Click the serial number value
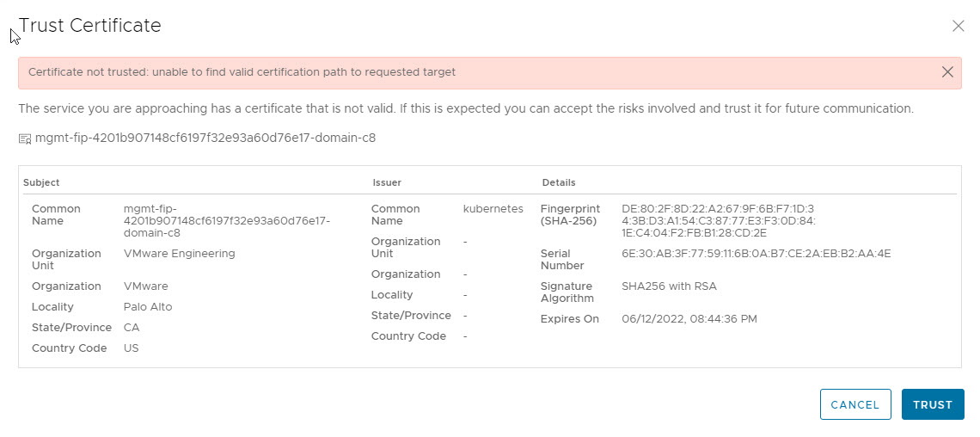 (x=756, y=254)
